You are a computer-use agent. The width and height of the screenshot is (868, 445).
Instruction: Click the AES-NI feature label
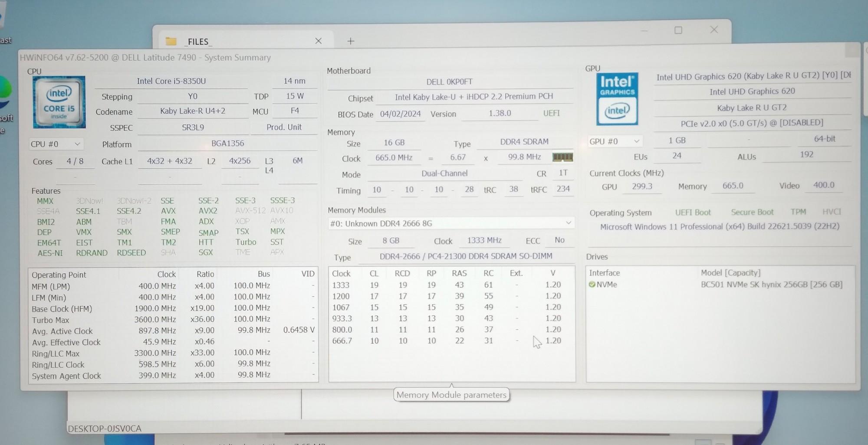click(x=50, y=253)
